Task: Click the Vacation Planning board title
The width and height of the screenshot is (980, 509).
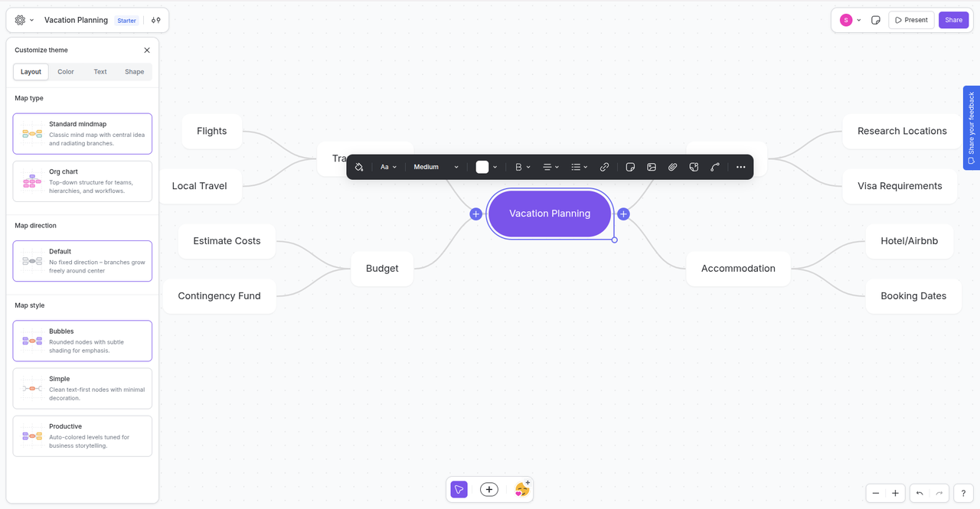Action: point(76,20)
